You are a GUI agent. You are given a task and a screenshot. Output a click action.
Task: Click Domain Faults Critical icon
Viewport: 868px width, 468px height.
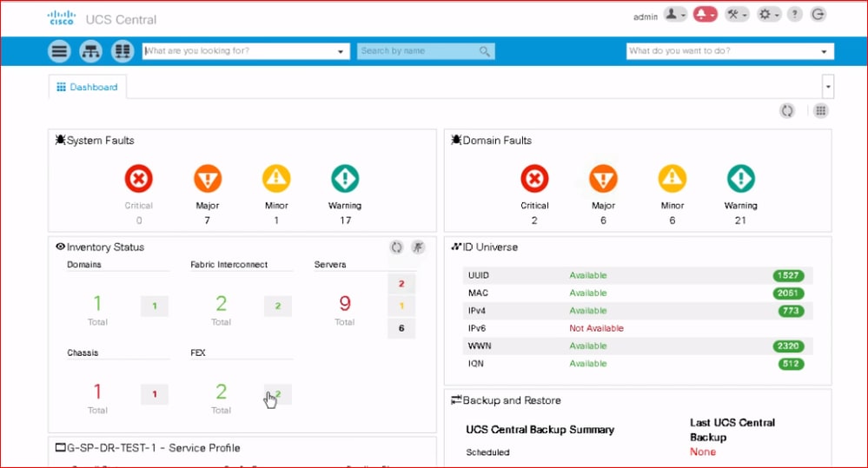point(534,179)
